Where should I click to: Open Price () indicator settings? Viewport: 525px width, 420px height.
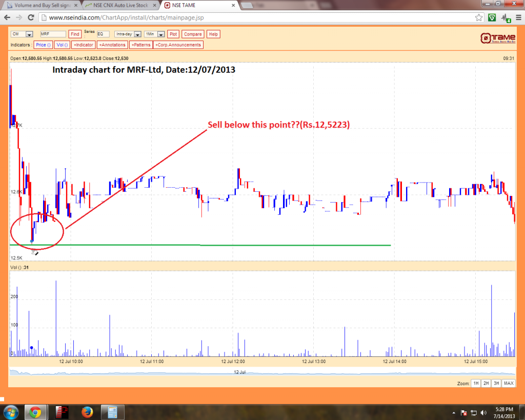(x=43, y=45)
